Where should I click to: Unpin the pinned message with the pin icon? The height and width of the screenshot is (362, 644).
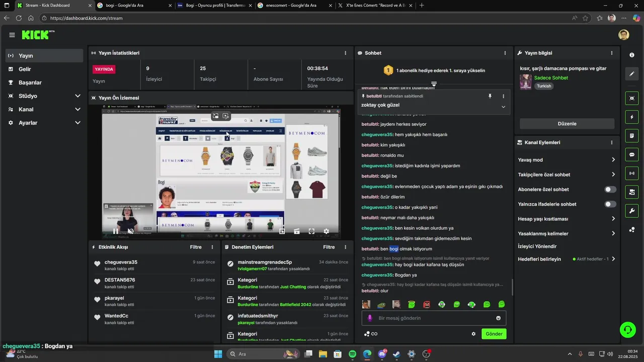490,96
